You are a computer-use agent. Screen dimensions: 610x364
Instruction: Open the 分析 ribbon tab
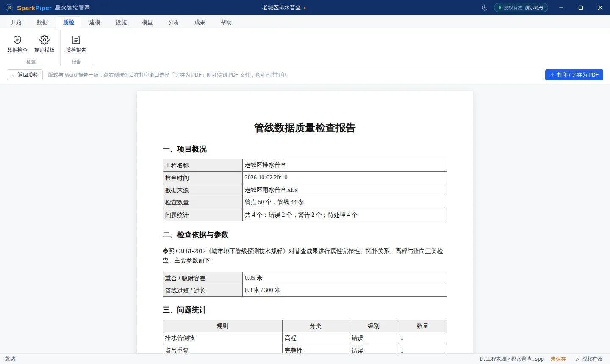(x=174, y=22)
